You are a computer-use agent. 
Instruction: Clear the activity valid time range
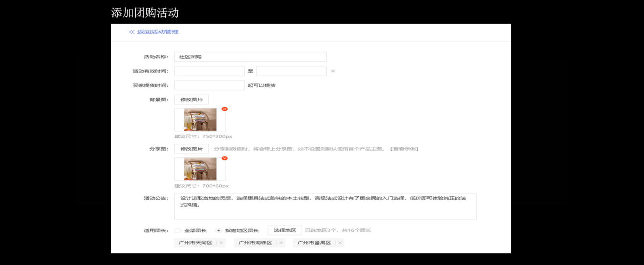(x=333, y=71)
